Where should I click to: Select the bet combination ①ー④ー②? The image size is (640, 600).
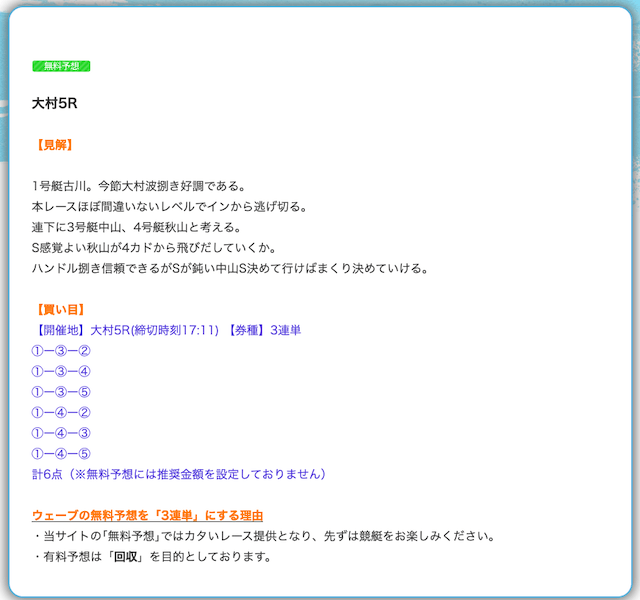(61, 413)
